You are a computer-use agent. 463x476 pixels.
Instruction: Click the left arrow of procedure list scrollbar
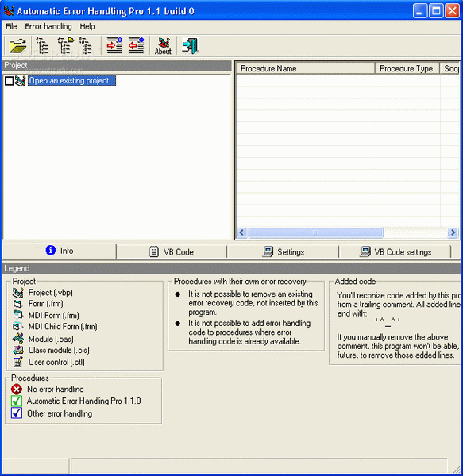coord(242,232)
